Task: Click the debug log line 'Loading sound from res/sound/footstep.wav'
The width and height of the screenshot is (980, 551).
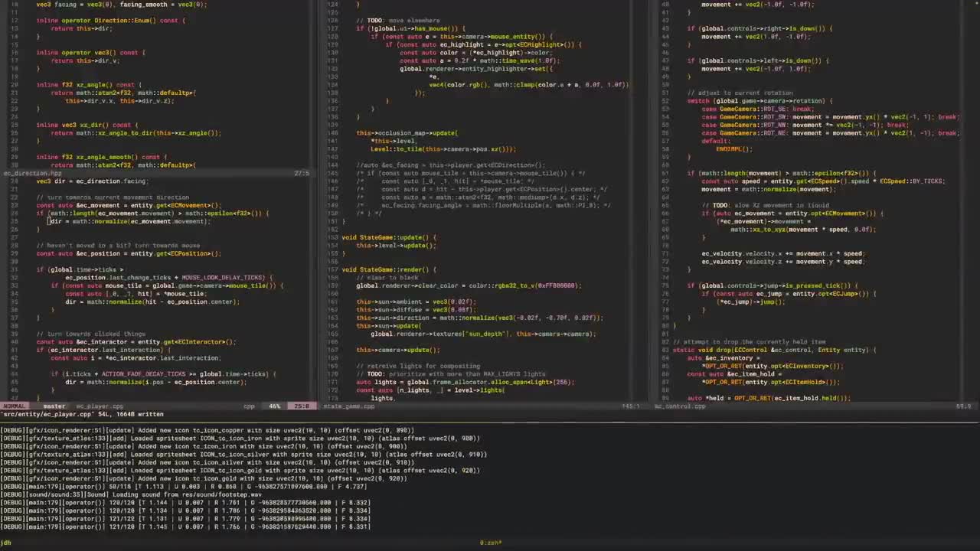Action: (x=131, y=494)
